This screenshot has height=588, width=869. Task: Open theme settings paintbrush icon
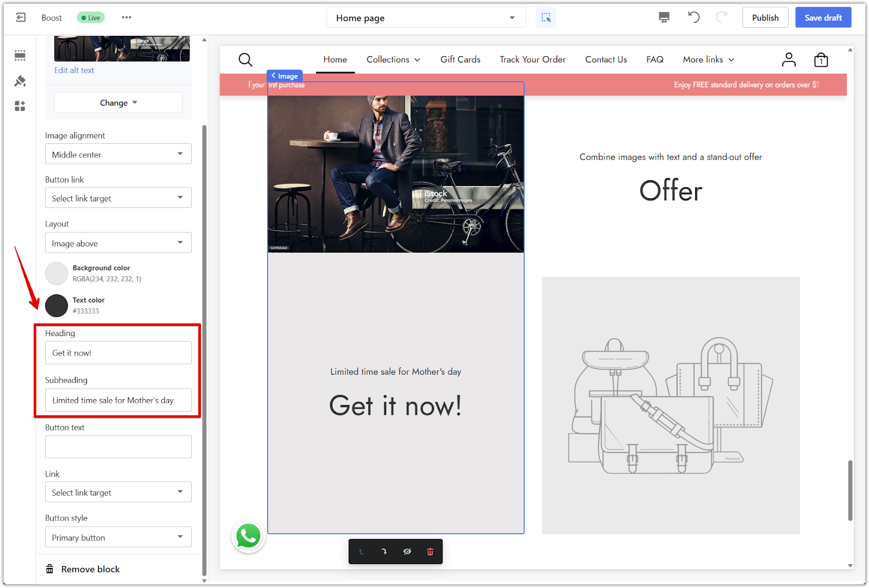pos(20,81)
